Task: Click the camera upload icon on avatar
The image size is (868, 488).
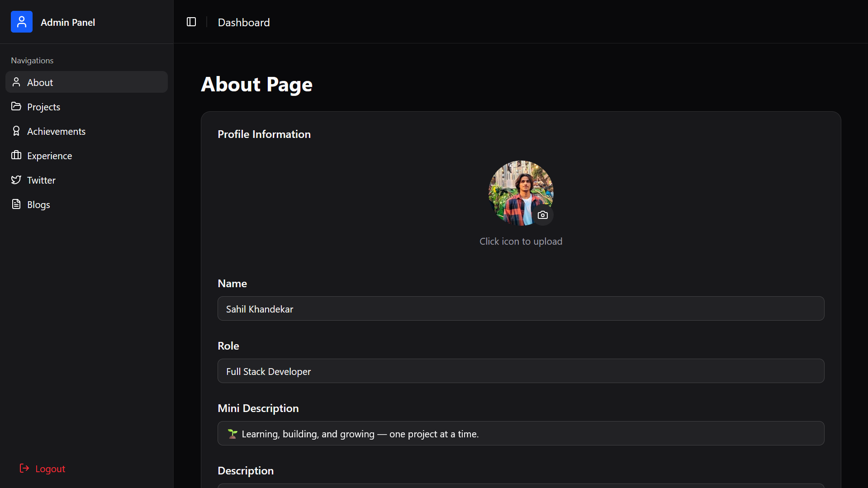Action: pos(542,215)
